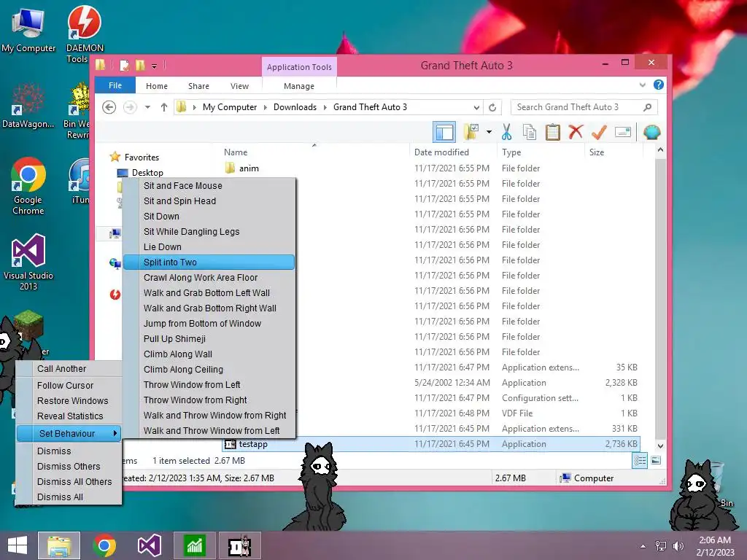Expand the address bar history dropdown
This screenshot has height=560, width=747.
pyautogui.click(x=476, y=107)
